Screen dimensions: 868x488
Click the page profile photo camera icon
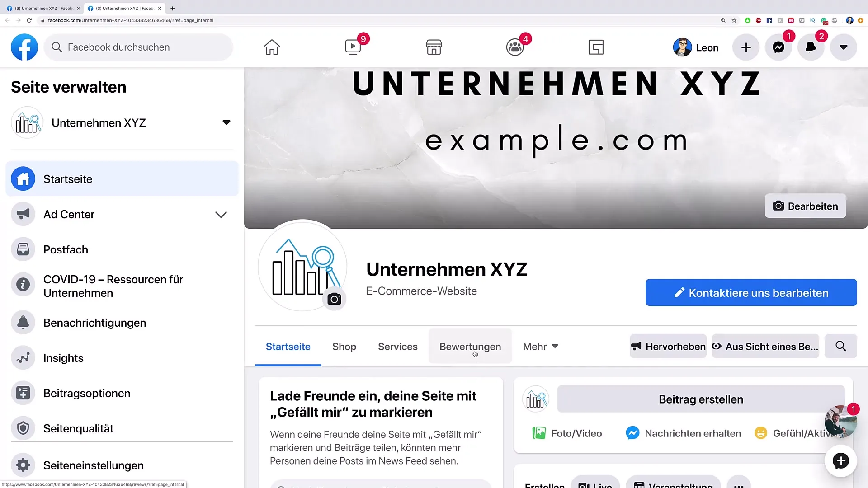coord(334,299)
